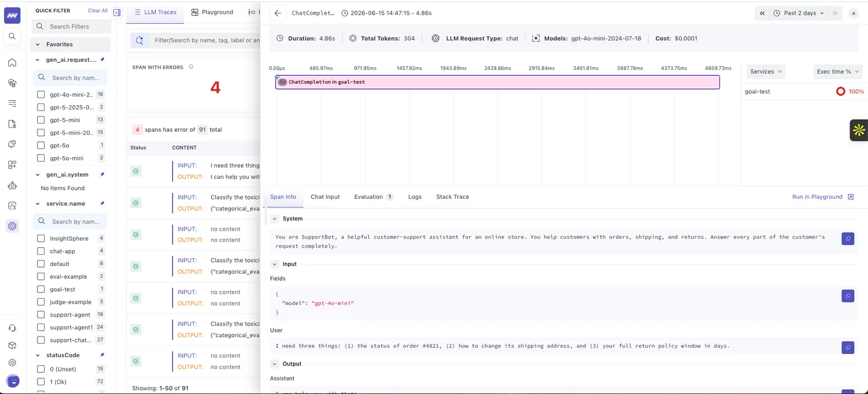Copy the System prompt text
The image size is (868, 394).
(x=848, y=238)
